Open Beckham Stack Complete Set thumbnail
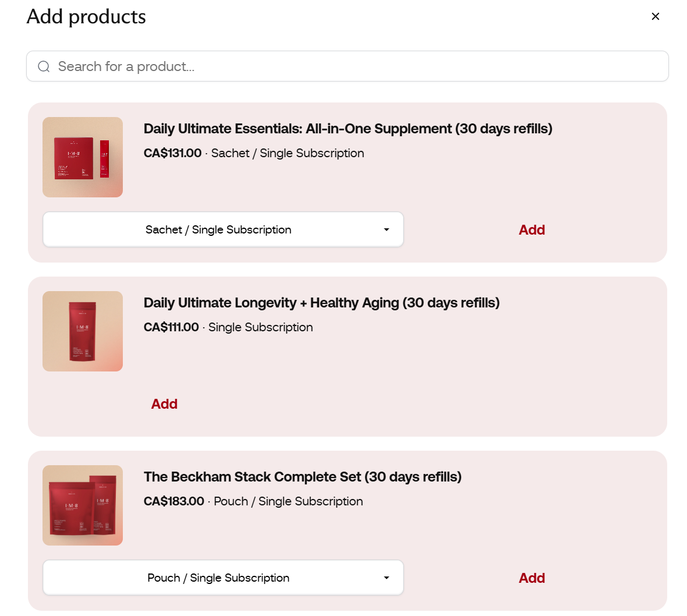The width and height of the screenshot is (687, 616). pyautogui.click(x=82, y=505)
